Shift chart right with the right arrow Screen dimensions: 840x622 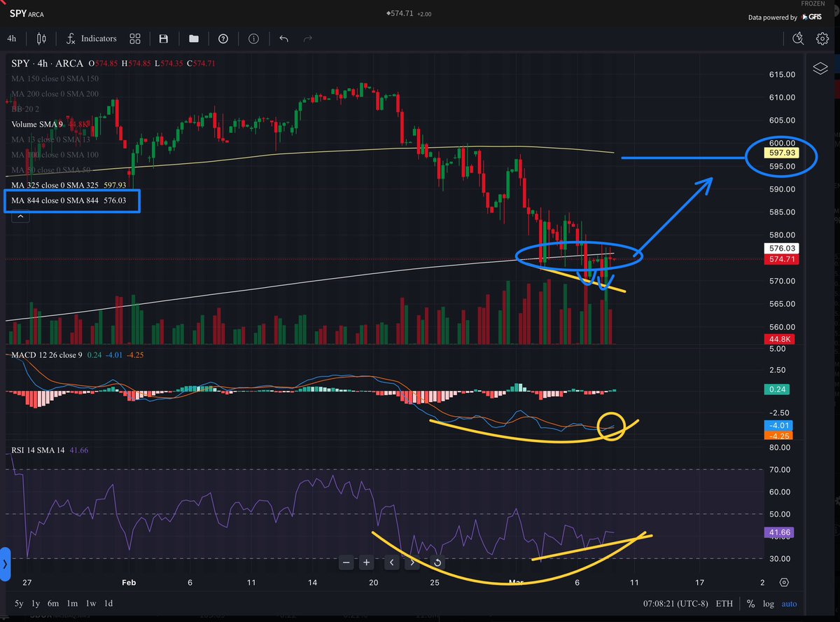pyautogui.click(x=413, y=562)
